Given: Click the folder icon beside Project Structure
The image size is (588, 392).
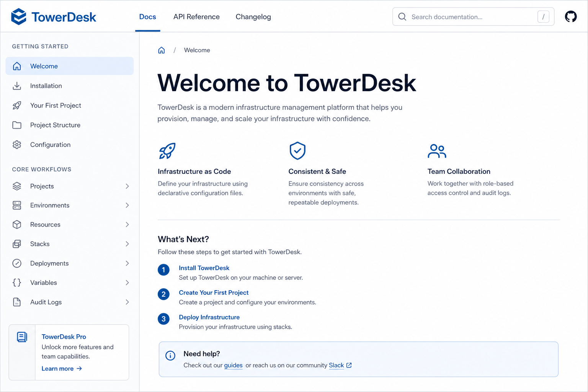Looking at the screenshot, I should pos(17,125).
